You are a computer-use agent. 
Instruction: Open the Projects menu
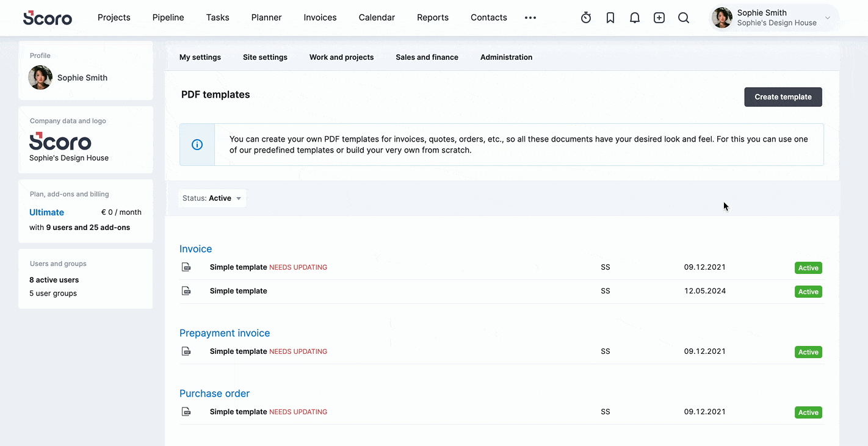click(x=114, y=18)
